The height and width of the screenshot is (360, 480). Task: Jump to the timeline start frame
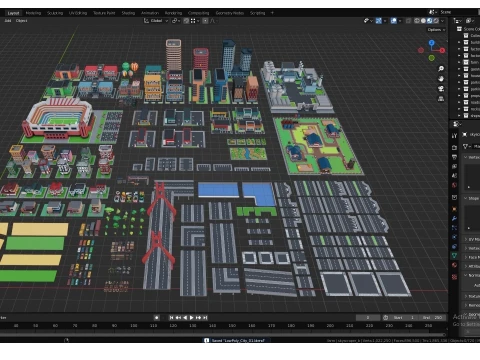pos(171,318)
